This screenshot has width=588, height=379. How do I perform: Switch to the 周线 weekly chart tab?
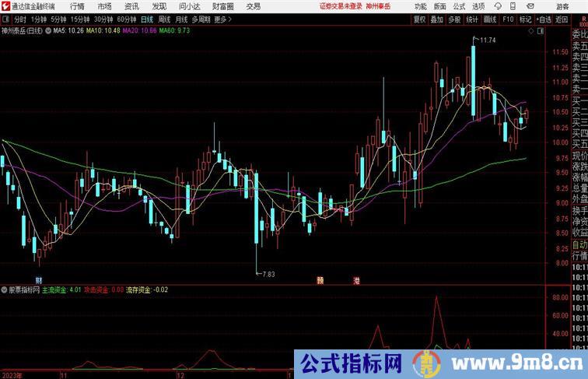click(x=164, y=19)
